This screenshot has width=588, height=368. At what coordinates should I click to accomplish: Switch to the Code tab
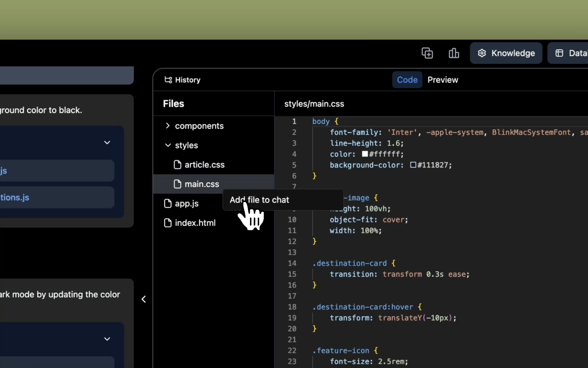pos(407,80)
